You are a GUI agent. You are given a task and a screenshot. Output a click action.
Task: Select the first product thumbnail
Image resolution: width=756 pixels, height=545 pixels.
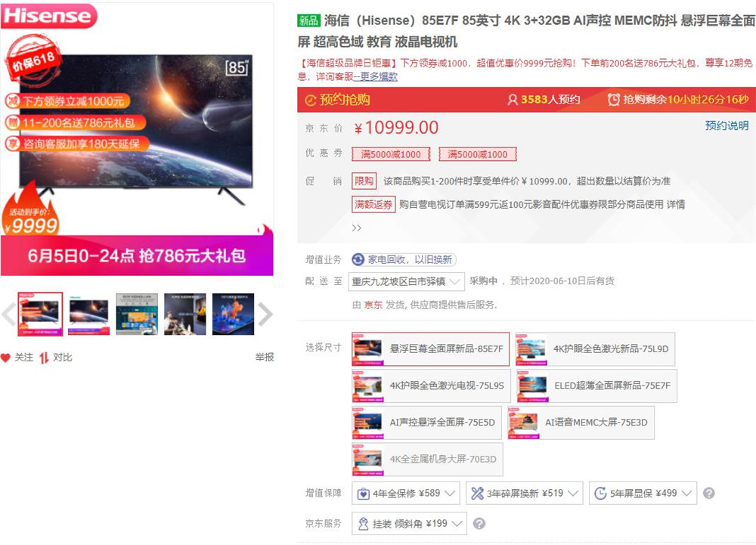41,314
